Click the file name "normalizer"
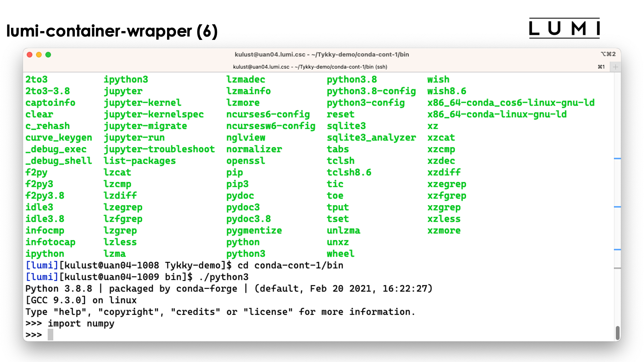 [254, 149]
